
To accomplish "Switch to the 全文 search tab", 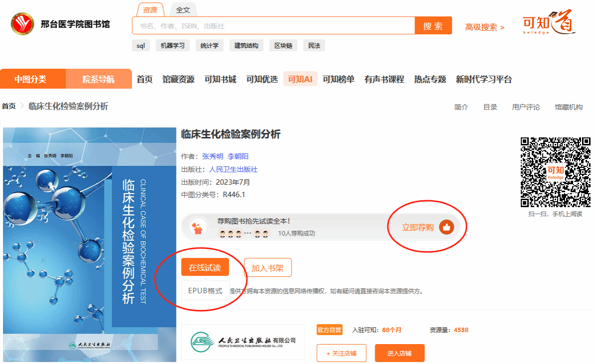I will tap(183, 10).
